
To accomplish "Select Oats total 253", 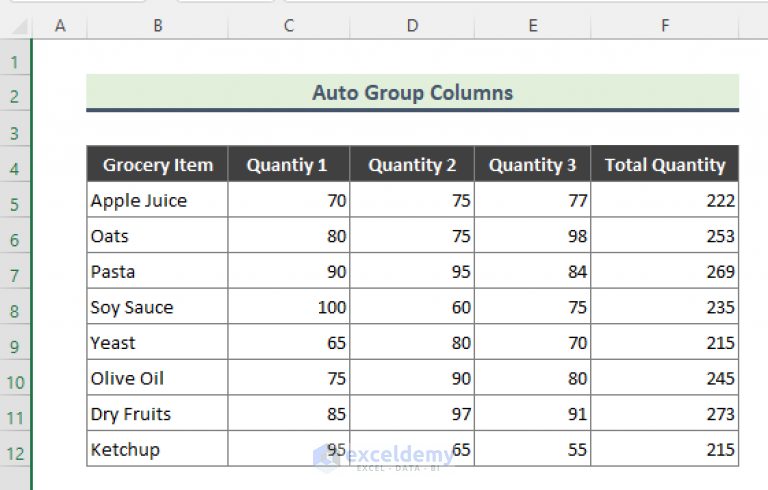I will pyautogui.click(x=665, y=236).
